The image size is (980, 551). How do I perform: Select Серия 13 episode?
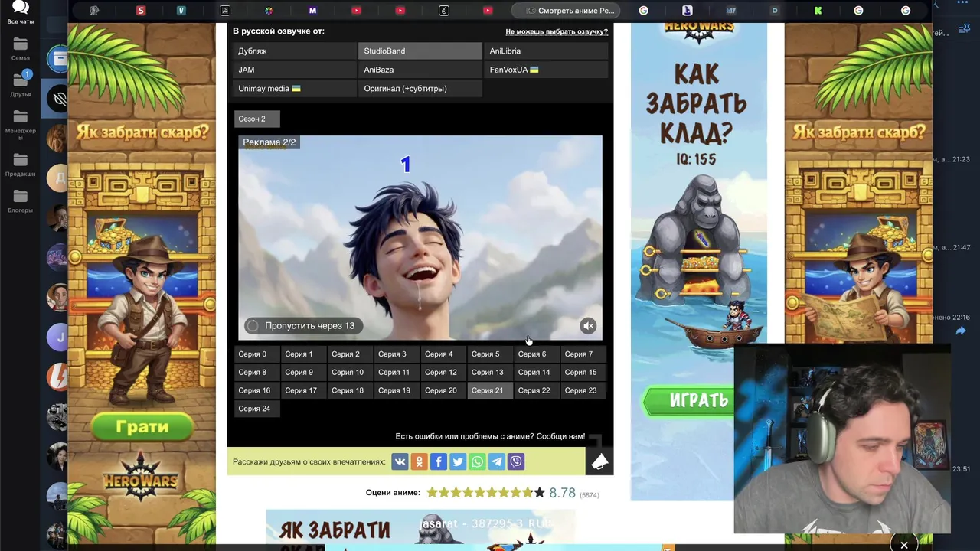point(490,372)
